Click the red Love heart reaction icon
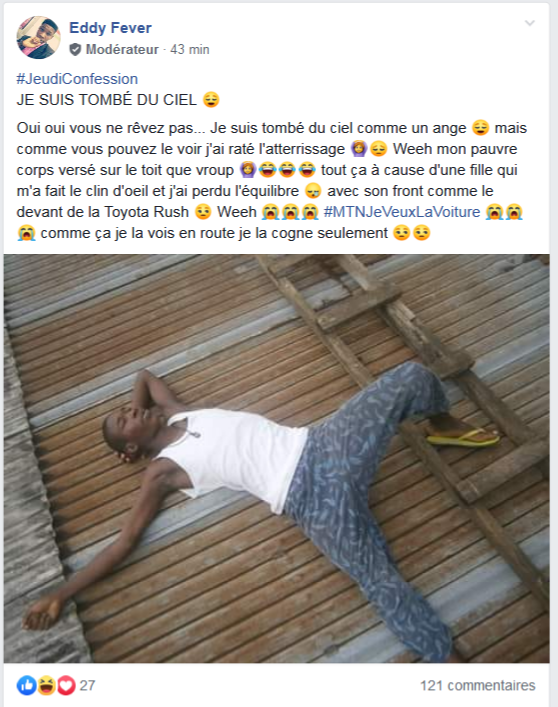The image size is (558, 707). click(66, 686)
